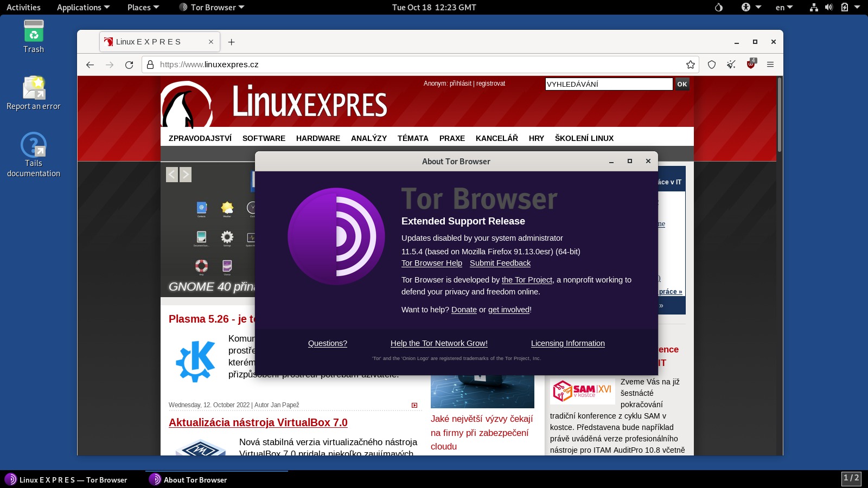Screen dimensions: 868x488
Task: Minimize the About Tor Browser dialog
Action: tap(611, 161)
